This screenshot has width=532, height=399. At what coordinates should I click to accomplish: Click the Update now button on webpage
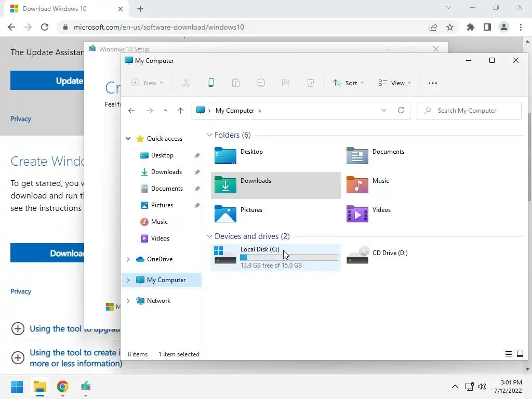(x=47, y=81)
